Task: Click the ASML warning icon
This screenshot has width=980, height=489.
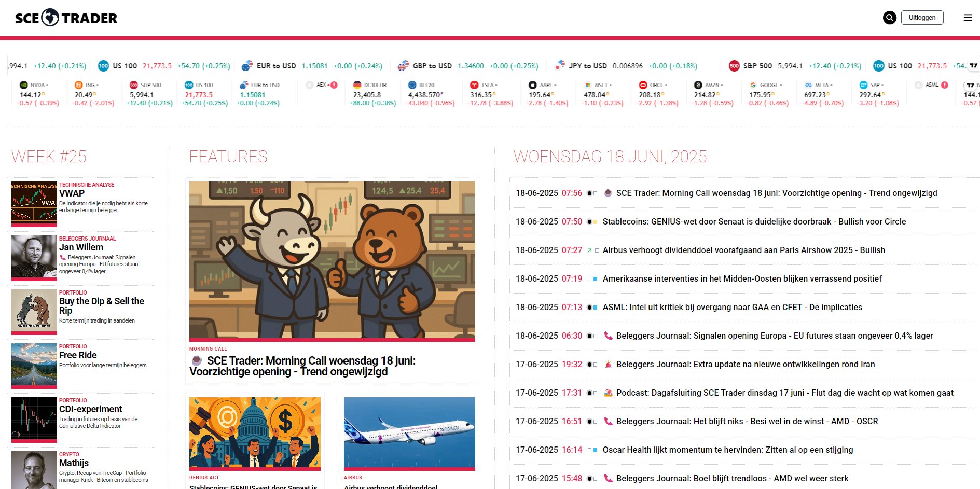Action: pyautogui.click(x=945, y=85)
